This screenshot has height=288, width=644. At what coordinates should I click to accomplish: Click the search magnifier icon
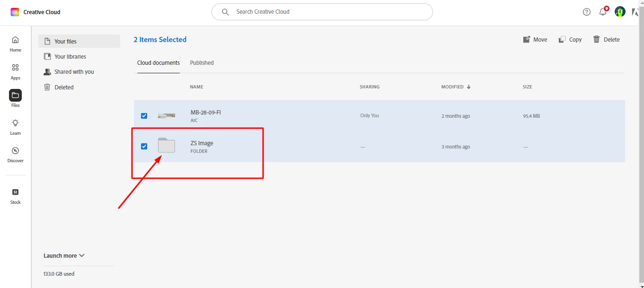point(225,12)
